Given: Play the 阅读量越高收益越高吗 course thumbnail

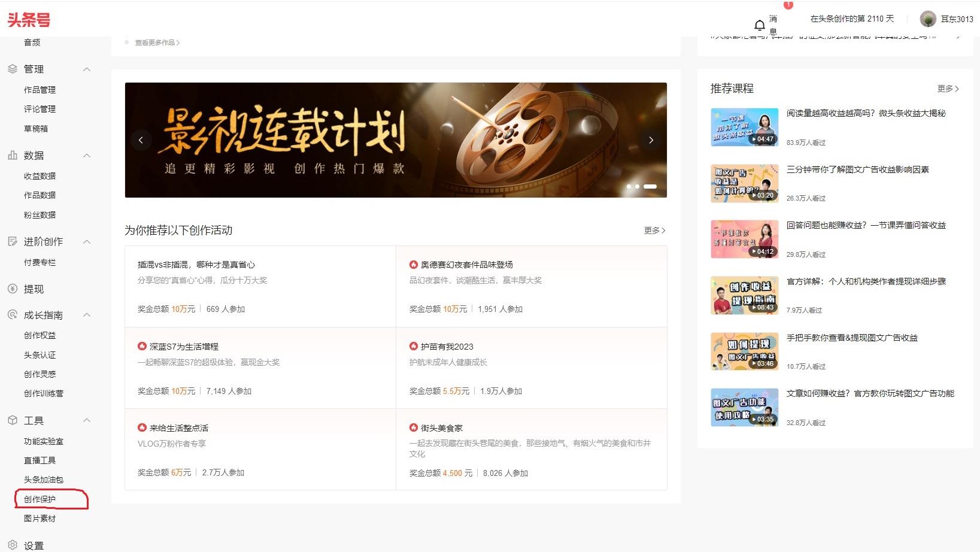Looking at the screenshot, I should [744, 127].
